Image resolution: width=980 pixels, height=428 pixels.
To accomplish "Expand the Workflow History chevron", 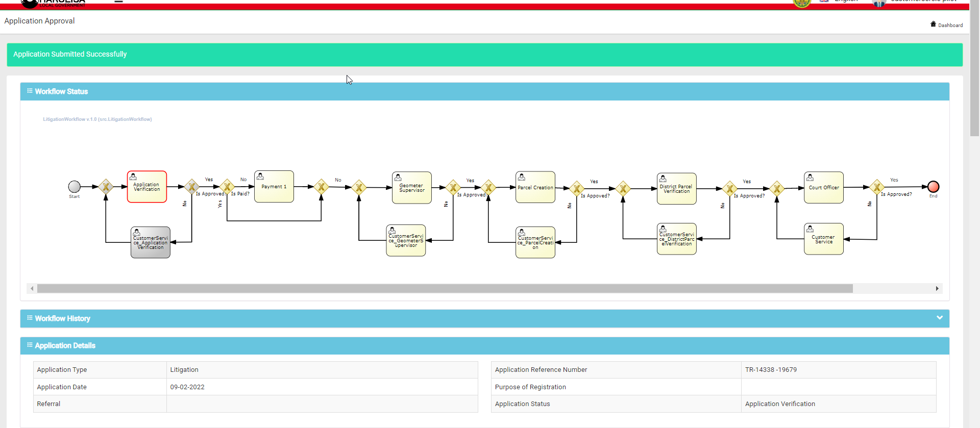I will click(940, 318).
